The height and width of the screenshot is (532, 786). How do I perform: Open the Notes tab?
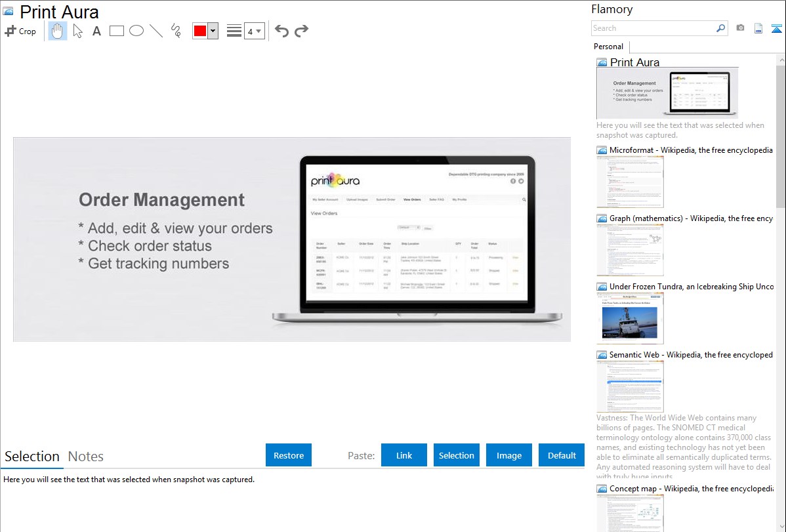click(86, 457)
